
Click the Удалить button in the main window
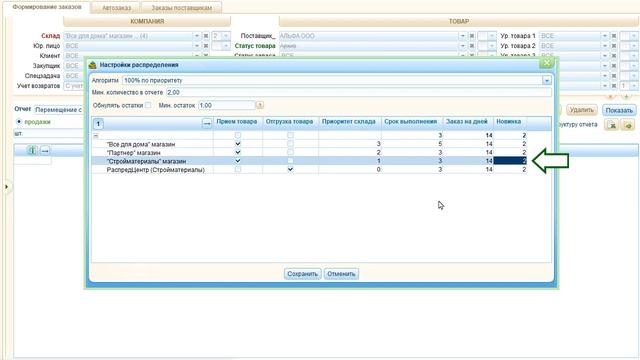[x=582, y=110]
